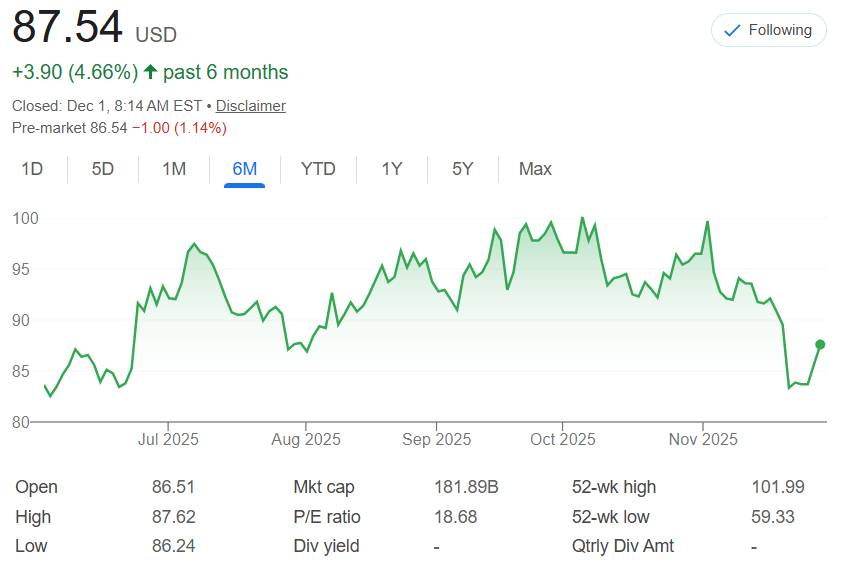841x566 pixels.
Task: Choose the 1Y time range
Action: pyautogui.click(x=392, y=169)
